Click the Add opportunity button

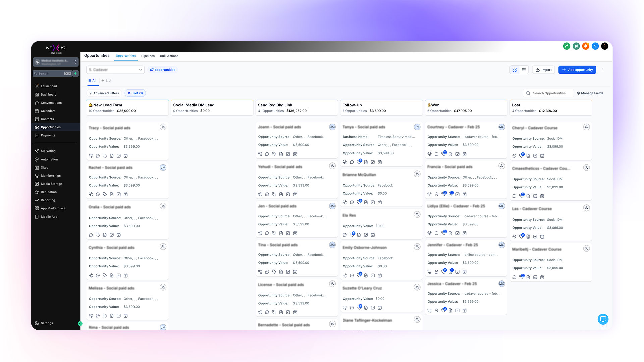click(x=577, y=70)
